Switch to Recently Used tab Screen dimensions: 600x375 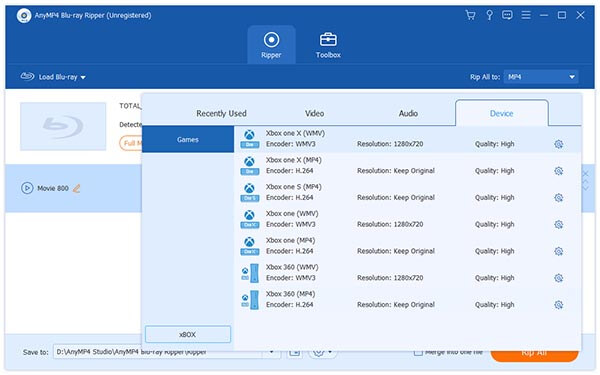click(221, 113)
